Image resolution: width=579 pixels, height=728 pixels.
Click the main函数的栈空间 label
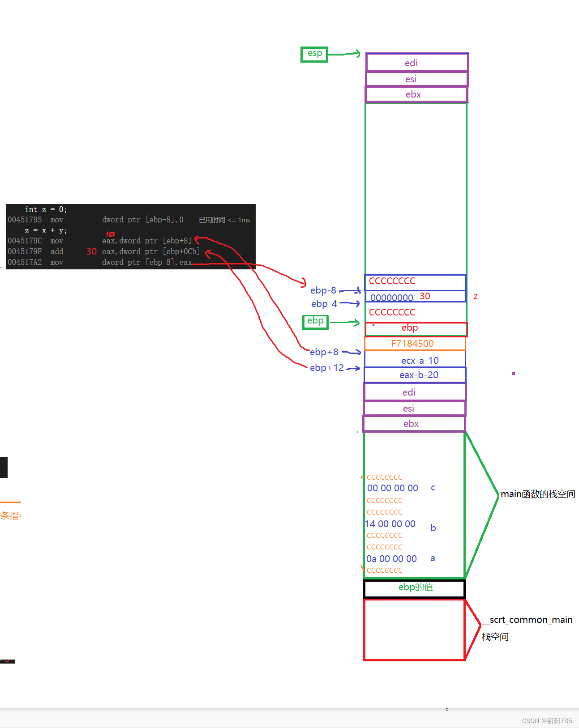[x=538, y=494]
